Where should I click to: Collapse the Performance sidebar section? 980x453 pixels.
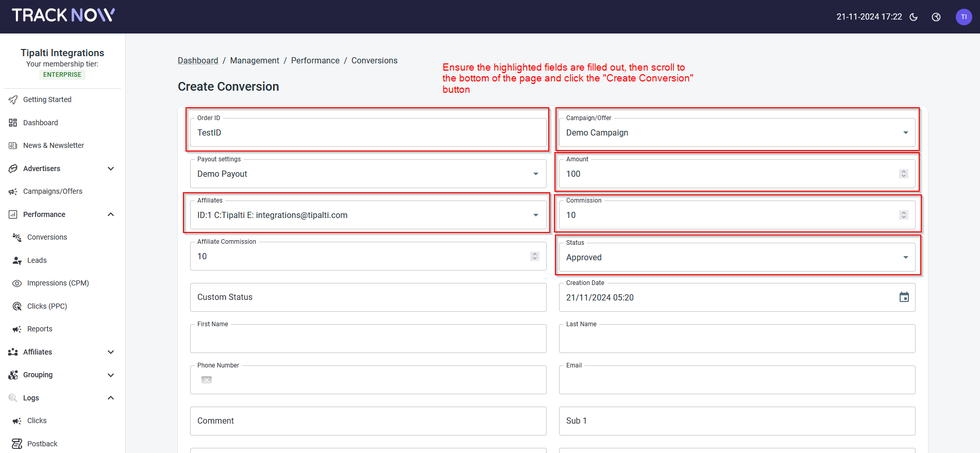110,214
